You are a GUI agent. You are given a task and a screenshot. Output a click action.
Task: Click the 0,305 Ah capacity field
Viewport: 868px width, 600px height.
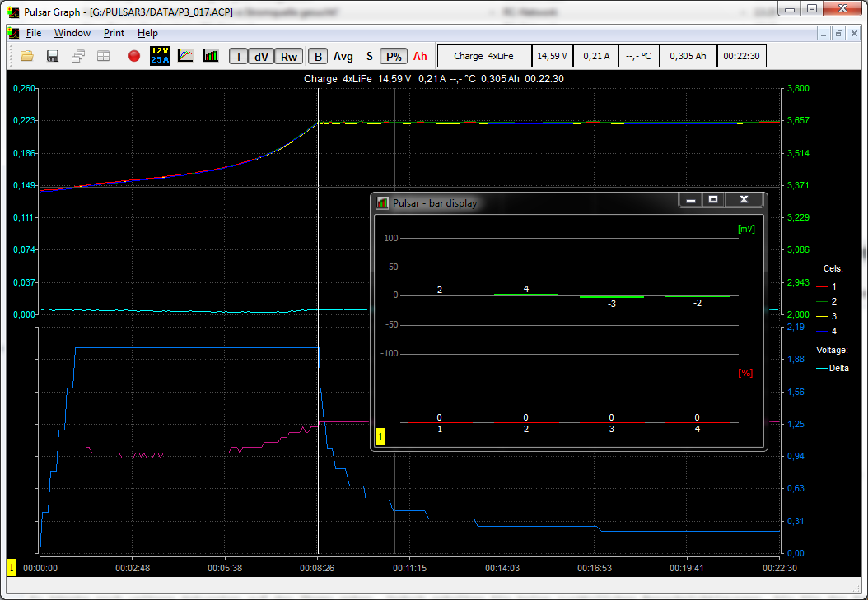[688, 56]
